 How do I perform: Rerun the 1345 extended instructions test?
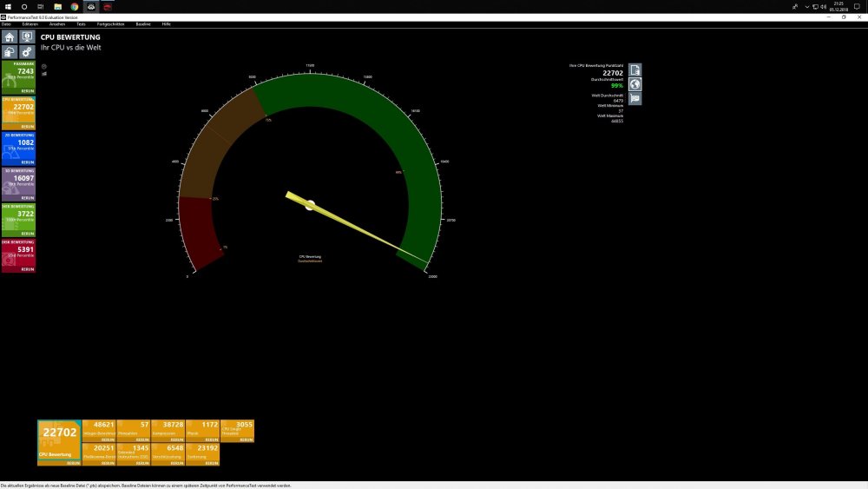click(142, 463)
